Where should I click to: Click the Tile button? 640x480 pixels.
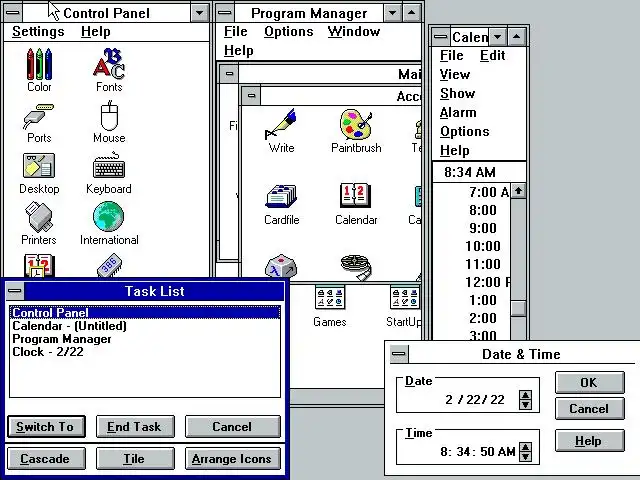(135, 458)
